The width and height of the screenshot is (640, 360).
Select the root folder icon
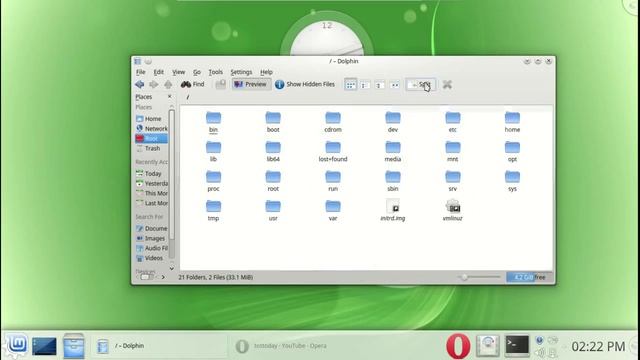pos(273,177)
